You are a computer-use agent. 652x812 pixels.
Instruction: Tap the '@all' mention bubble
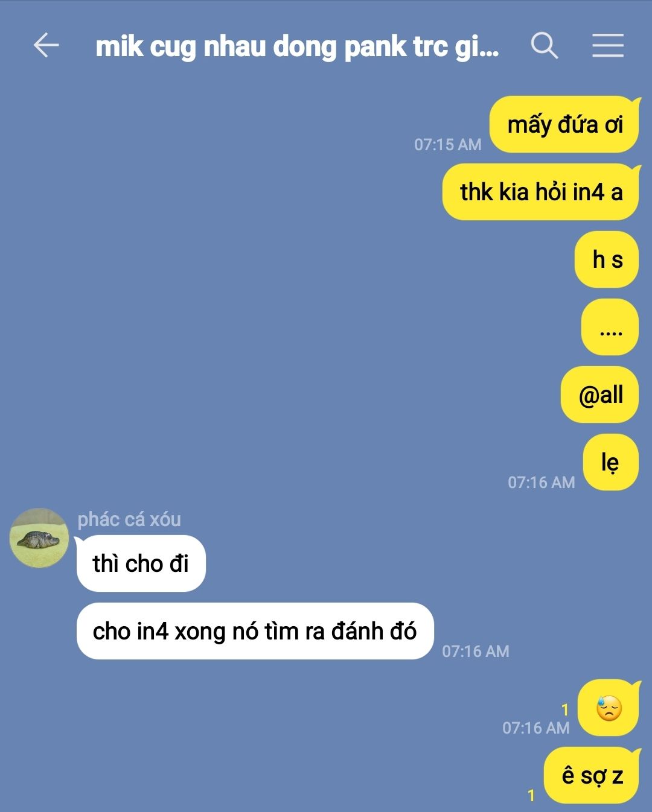tap(600, 395)
